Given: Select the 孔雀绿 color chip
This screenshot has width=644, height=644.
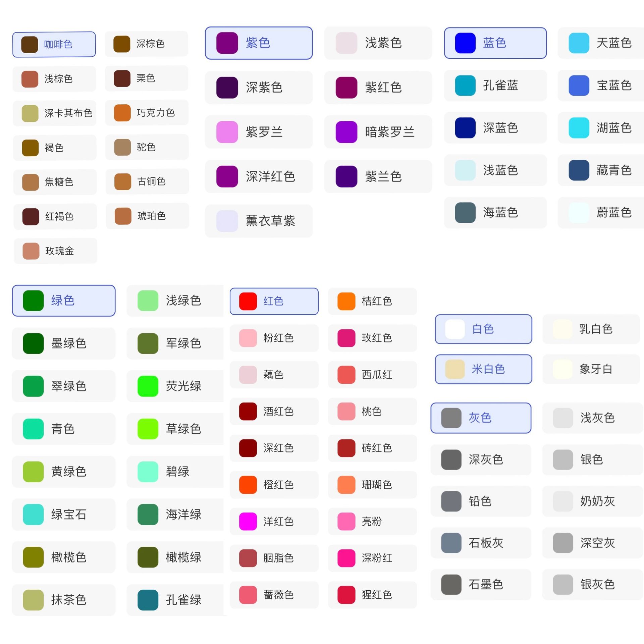Looking at the screenshot, I should 175,600.
